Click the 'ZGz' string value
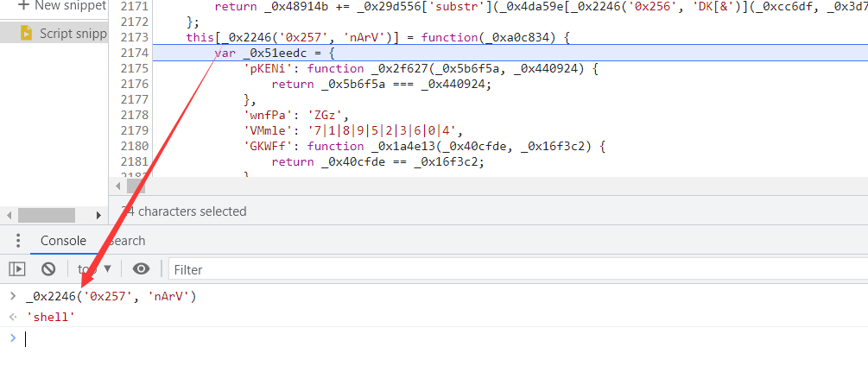 [x=327, y=115]
